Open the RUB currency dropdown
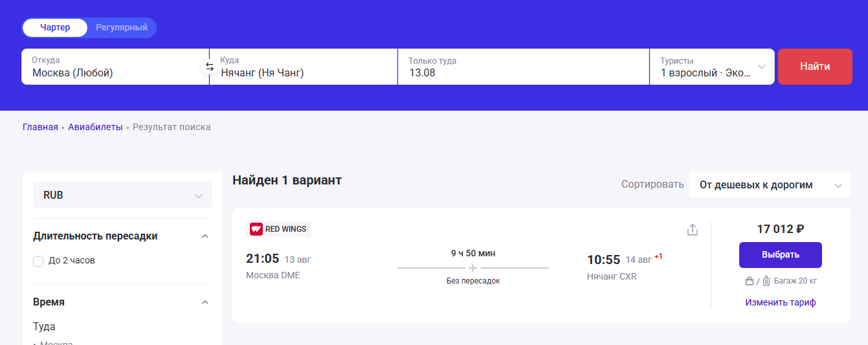 (x=122, y=195)
